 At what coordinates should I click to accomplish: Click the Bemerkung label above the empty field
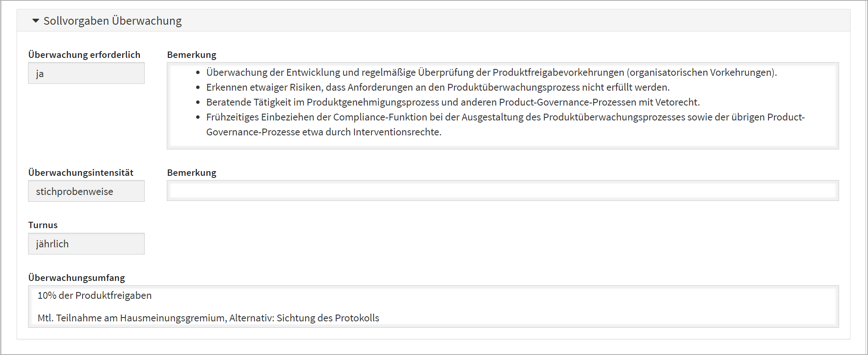click(191, 172)
